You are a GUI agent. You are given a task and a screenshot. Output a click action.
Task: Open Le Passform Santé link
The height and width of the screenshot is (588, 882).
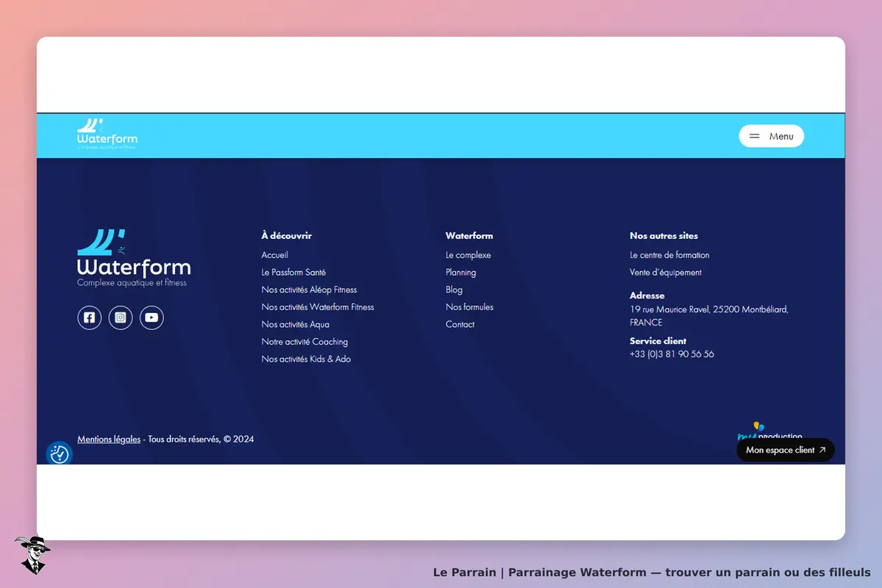point(293,272)
